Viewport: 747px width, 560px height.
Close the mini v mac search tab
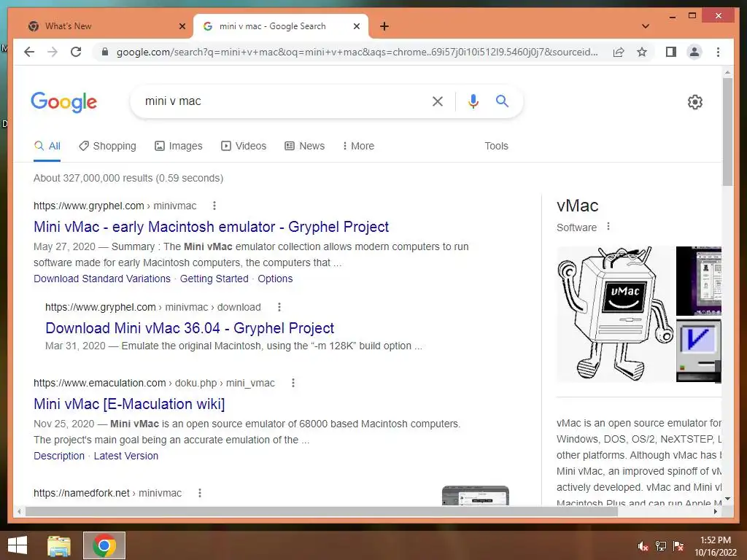tap(356, 26)
